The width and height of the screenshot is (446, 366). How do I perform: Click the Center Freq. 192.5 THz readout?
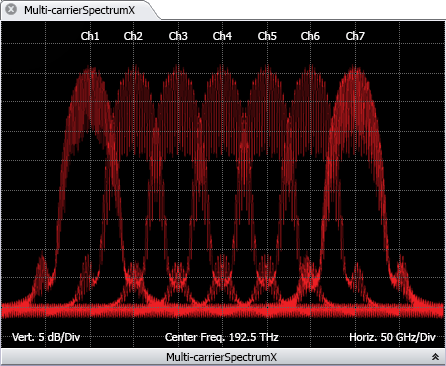coord(222,337)
